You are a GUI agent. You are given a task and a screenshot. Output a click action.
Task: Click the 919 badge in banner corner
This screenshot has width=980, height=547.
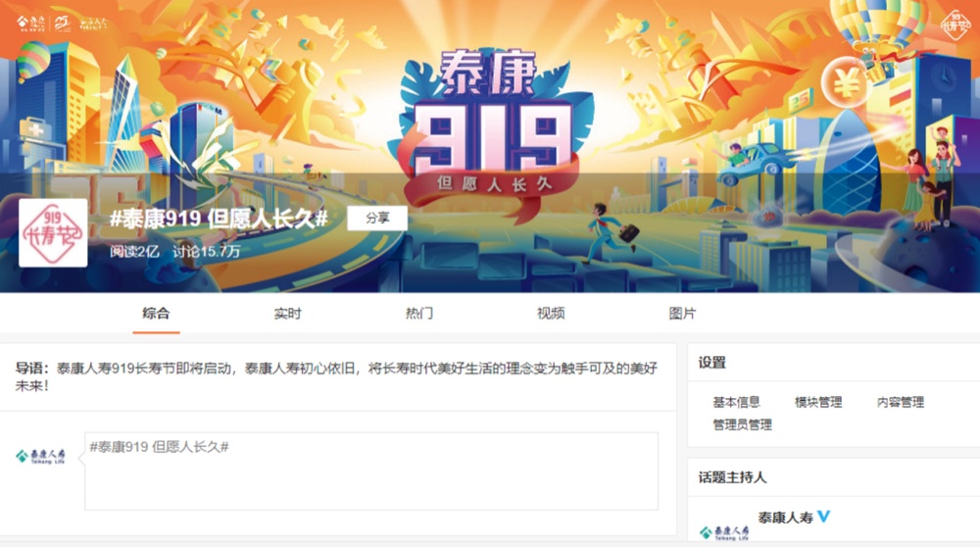pyautogui.click(x=955, y=25)
